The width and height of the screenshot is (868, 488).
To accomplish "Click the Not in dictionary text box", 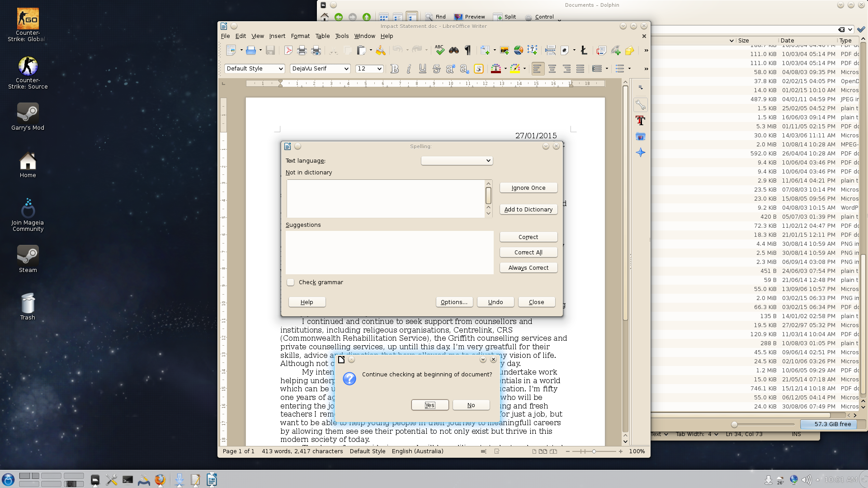I will (386, 199).
